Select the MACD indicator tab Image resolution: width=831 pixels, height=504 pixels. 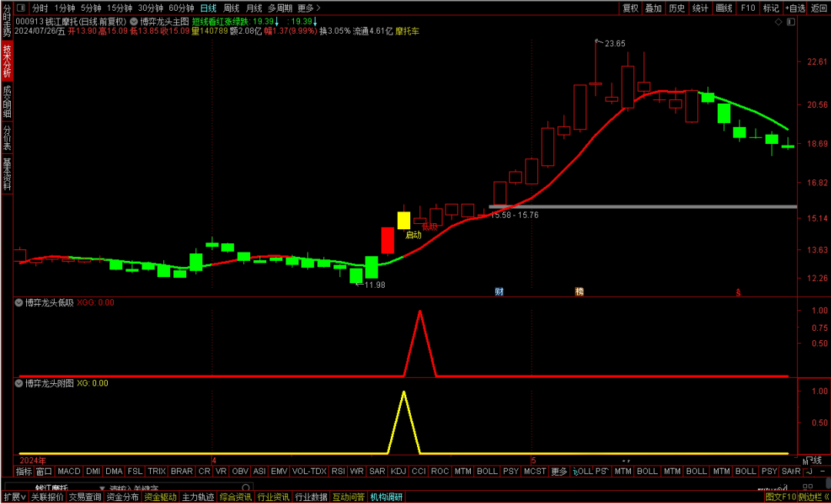point(68,471)
